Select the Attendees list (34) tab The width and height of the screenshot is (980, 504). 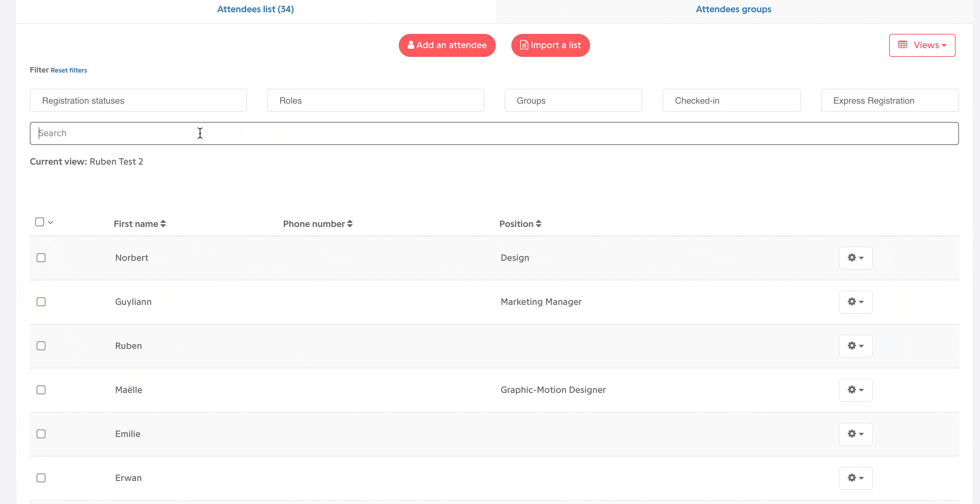click(x=256, y=9)
